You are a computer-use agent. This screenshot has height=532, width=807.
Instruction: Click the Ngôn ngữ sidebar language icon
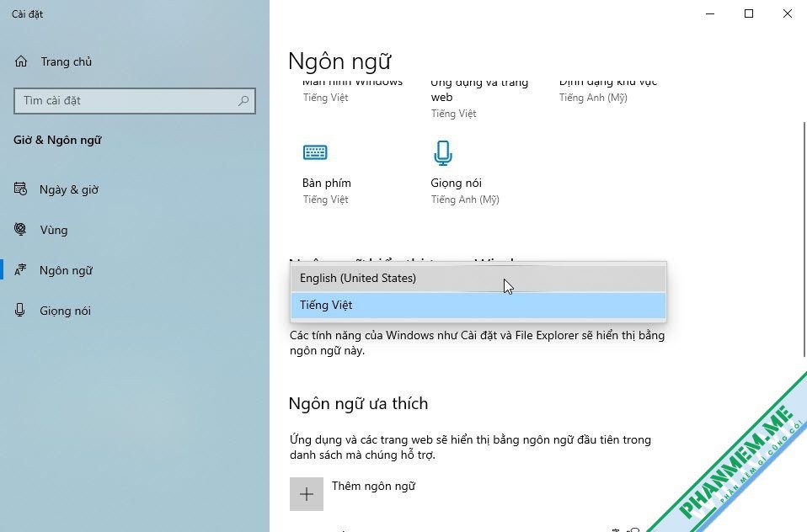coord(20,270)
